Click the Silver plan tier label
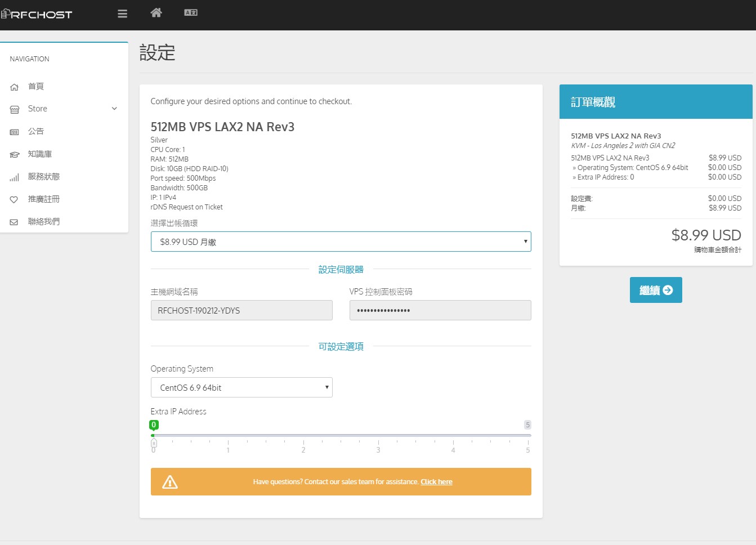The image size is (756, 545). pyautogui.click(x=159, y=140)
